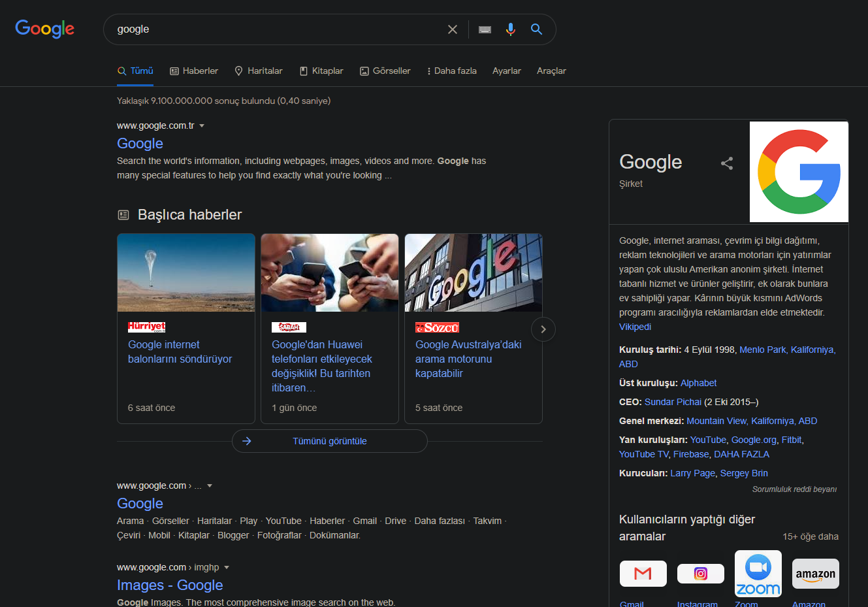Open the Hürriyet balloon news thumbnail
868x607 pixels.
[186, 272]
